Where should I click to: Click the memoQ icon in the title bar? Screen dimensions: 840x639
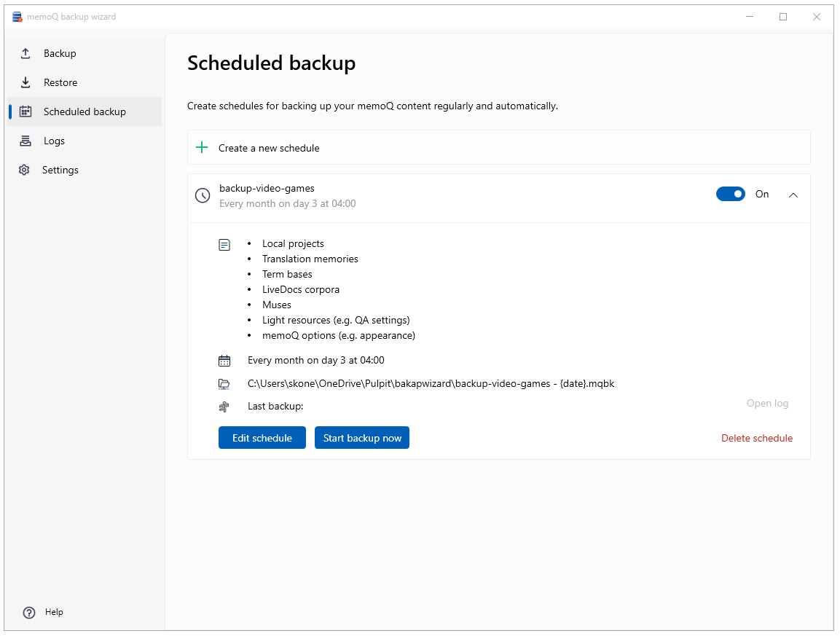(x=16, y=16)
